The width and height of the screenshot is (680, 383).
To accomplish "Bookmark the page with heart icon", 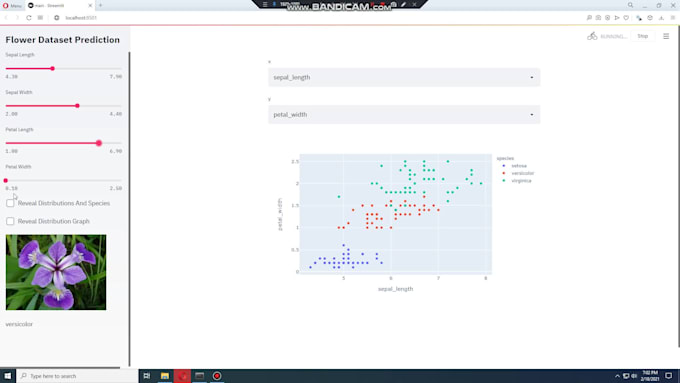I will pos(626,18).
